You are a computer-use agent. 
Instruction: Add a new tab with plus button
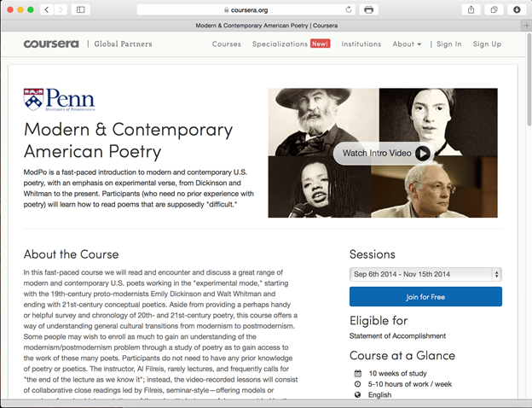click(x=527, y=26)
